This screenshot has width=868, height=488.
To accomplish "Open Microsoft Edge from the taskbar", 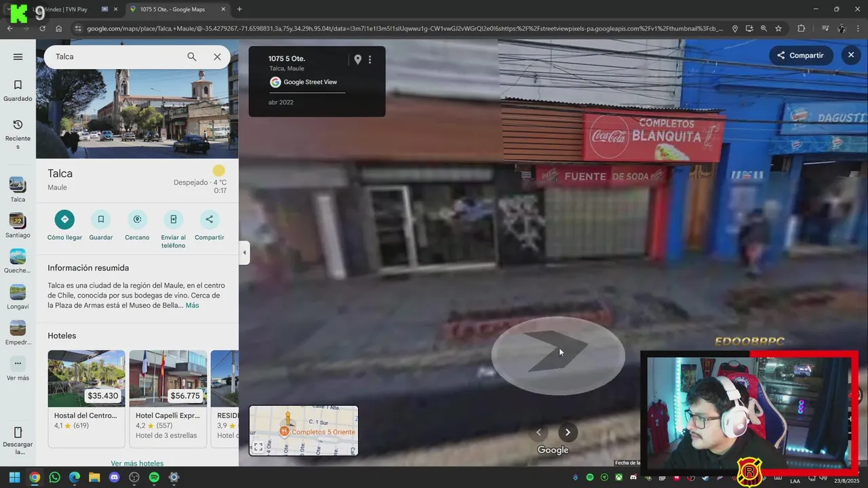I will (75, 477).
